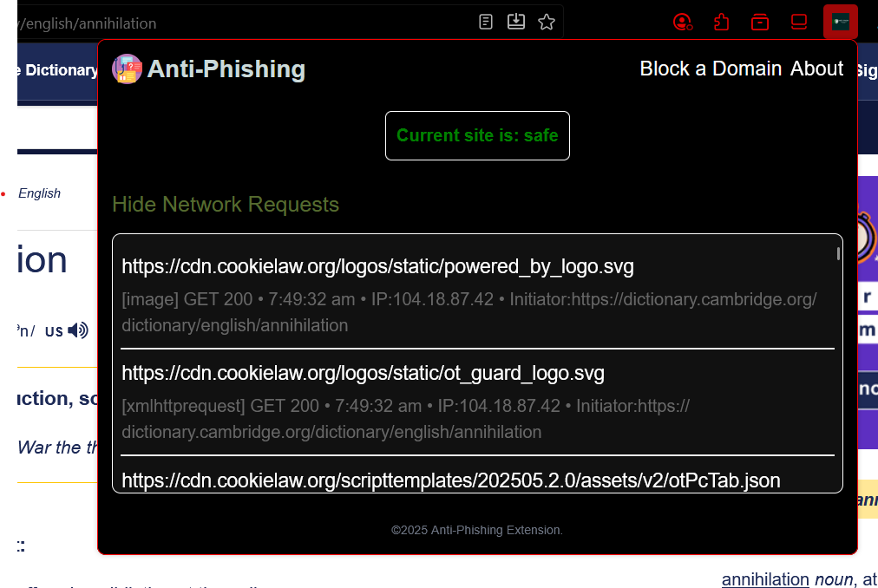Open the extensions puzzle-piece icon
Viewport: 878px width, 588px height.
tap(722, 22)
